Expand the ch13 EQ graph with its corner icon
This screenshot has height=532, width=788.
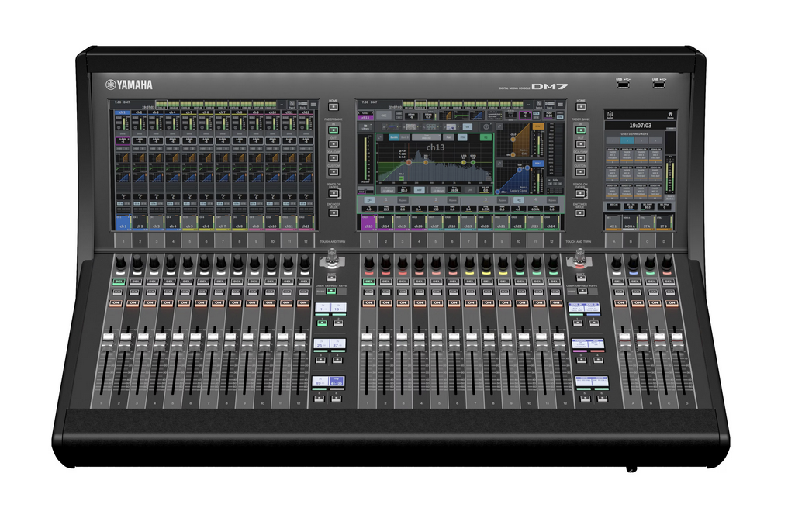tap(380, 137)
